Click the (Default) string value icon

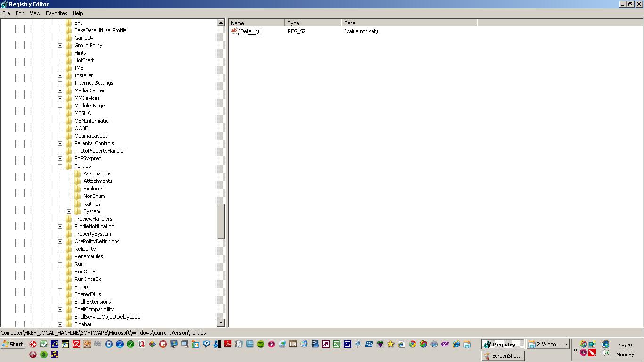coord(234,31)
